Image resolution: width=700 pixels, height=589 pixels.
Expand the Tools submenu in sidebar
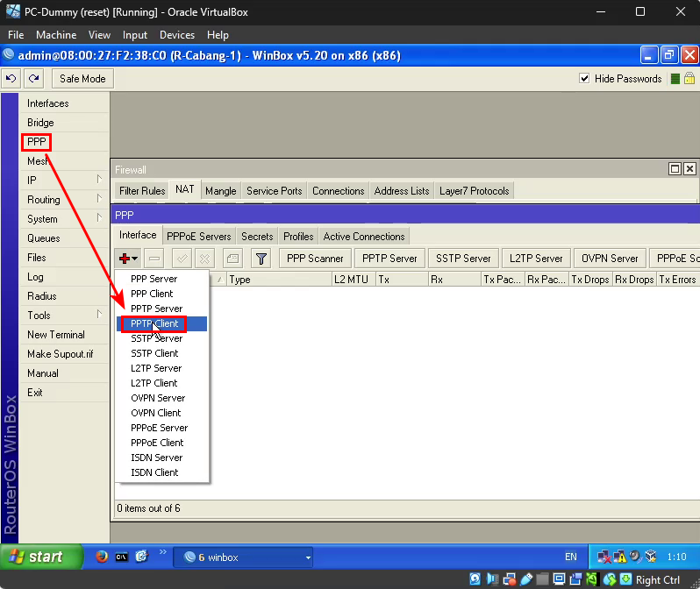click(99, 314)
